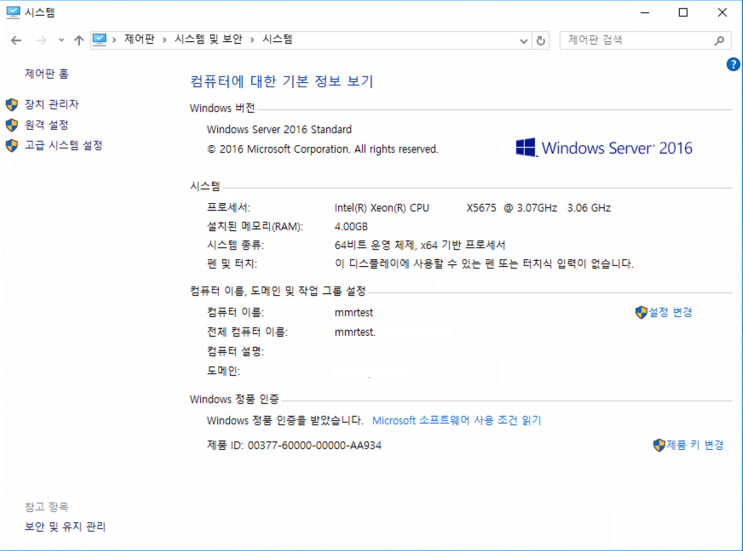Image resolution: width=743 pixels, height=551 pixels.
Task: Open 보안 및 유지 관리 link
Action: (65, 526)
